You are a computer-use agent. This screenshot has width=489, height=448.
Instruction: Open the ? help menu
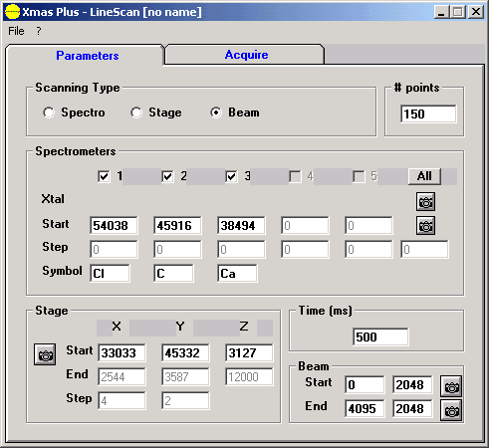pos(39,31)
